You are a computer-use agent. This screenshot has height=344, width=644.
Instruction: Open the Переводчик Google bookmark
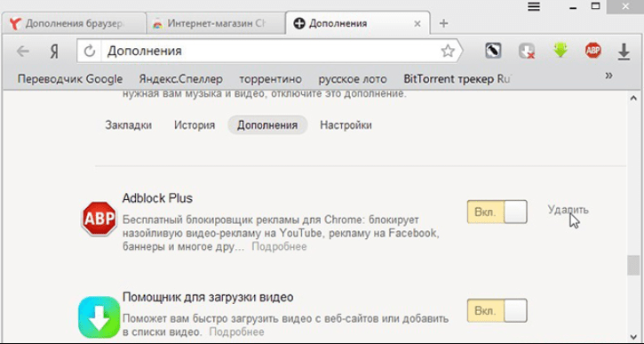70,78
